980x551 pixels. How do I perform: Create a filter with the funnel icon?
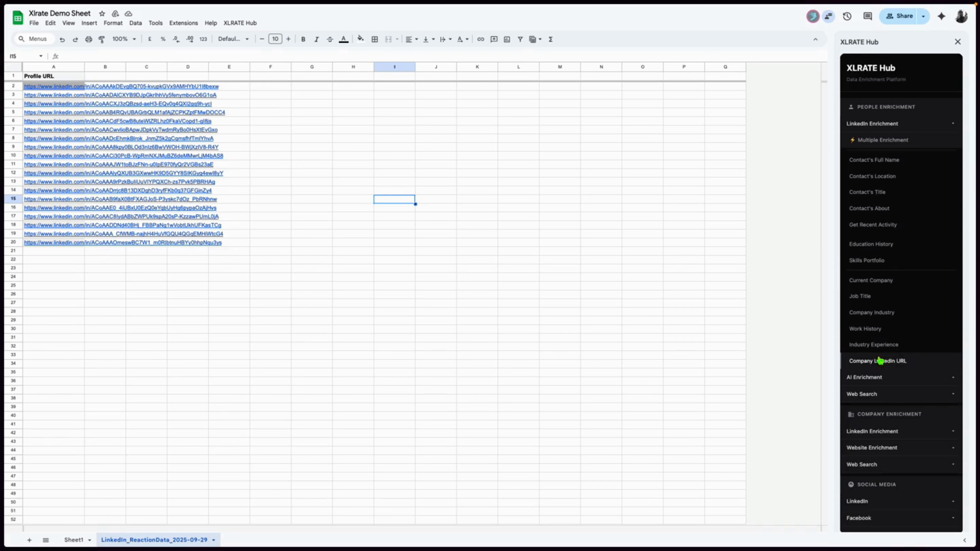pyautogui.click(x=520, y=39)
